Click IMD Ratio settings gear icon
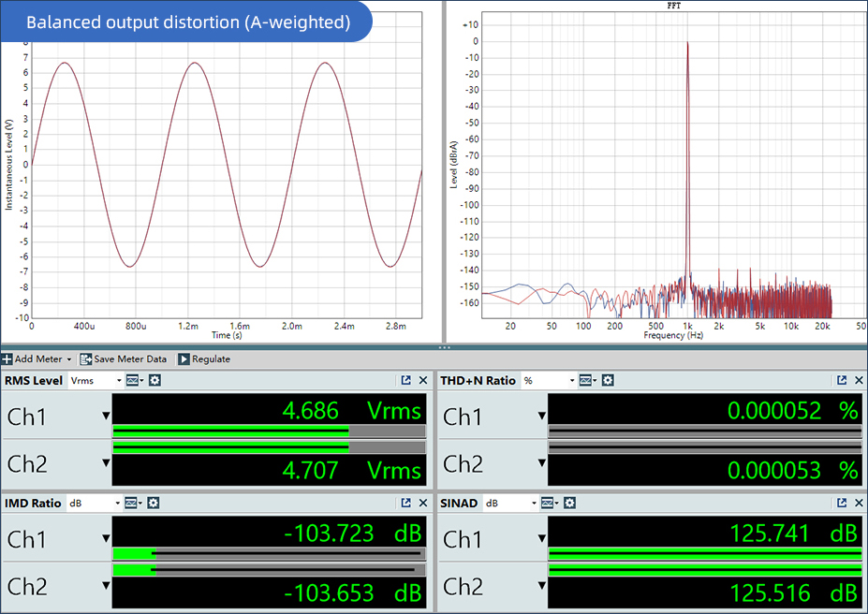Screen dimensions: 868x614 coord(153,504)
